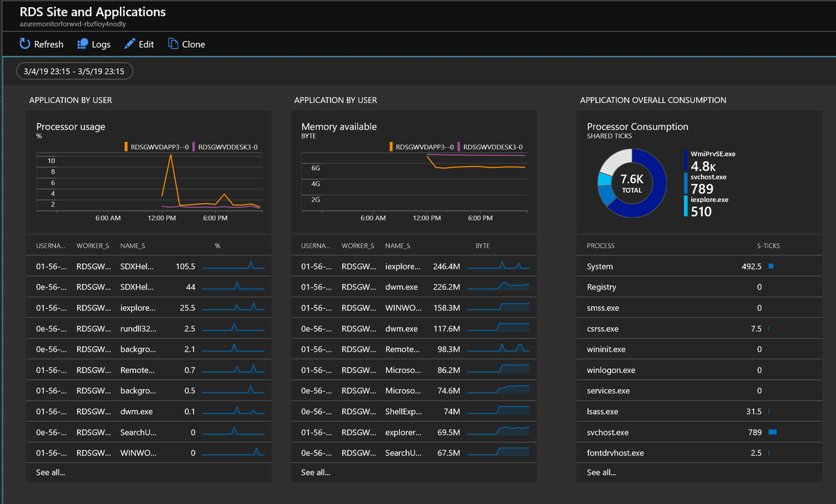This screenshot has height=504, width=836.
Task: Select the SearchU row with 0 percent
Action: pos(148,432)
